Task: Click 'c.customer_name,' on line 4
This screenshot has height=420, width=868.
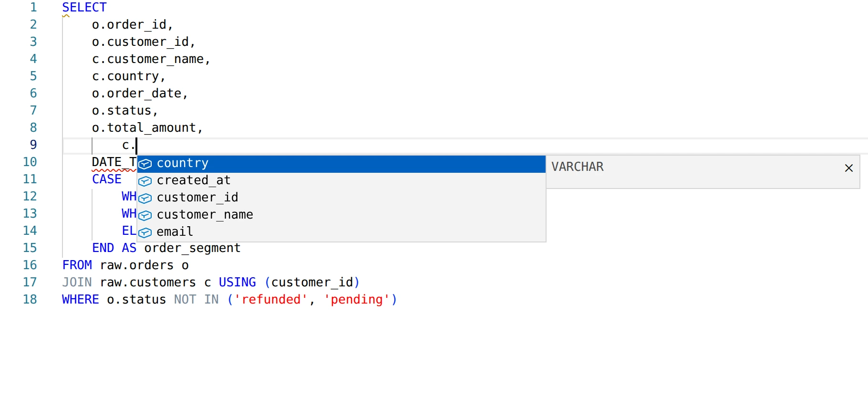Action: (151, 59)
